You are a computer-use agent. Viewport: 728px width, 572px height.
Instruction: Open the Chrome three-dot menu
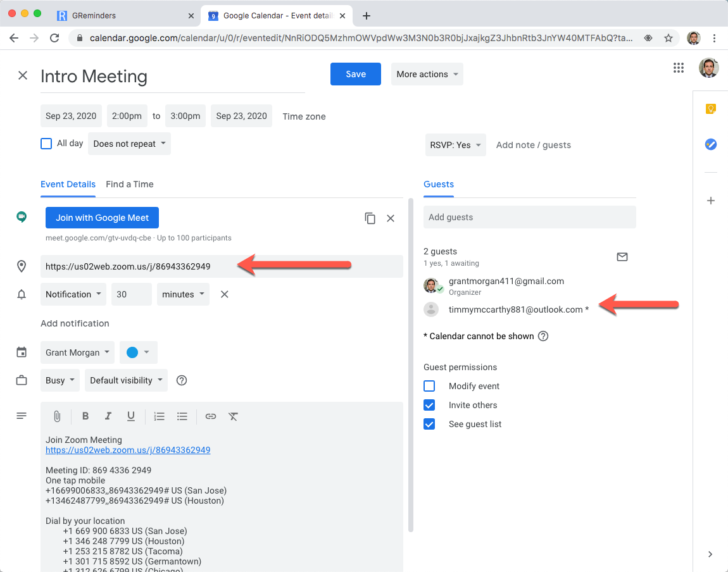tap(714, 38)
